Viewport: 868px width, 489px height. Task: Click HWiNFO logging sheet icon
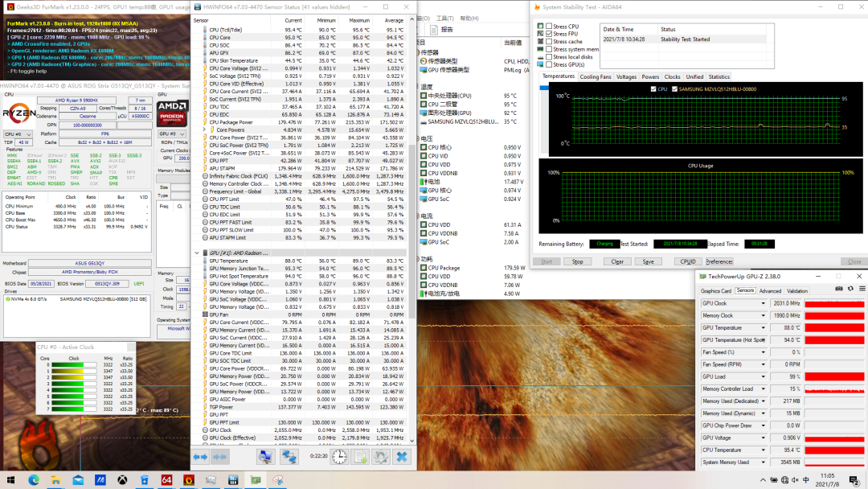point(360,456)
